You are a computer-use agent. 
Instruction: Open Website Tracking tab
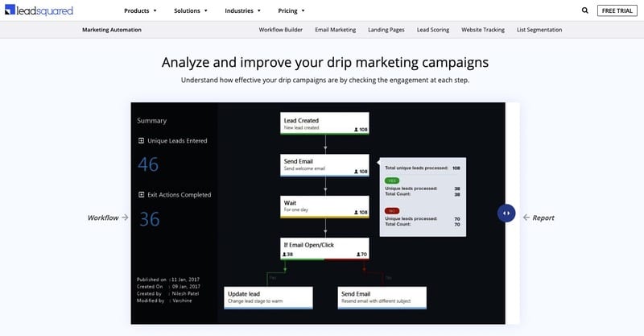tap(483, 30)
